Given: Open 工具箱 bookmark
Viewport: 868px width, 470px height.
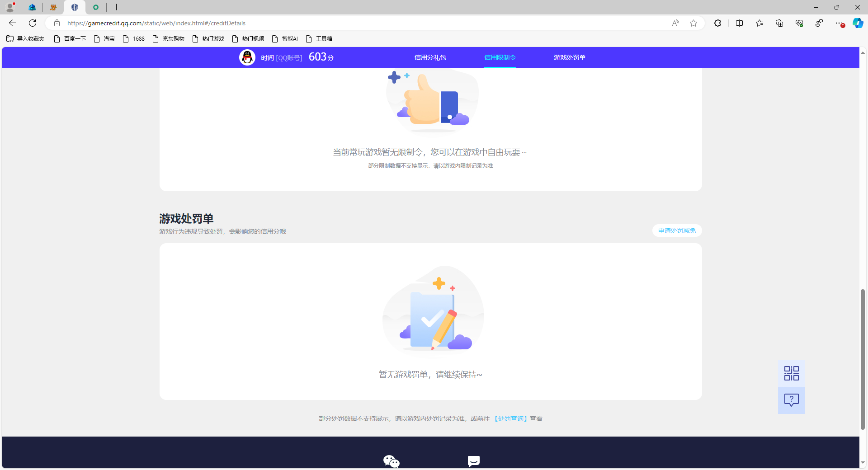Looking at the screenshot, I should coord(319,39).
